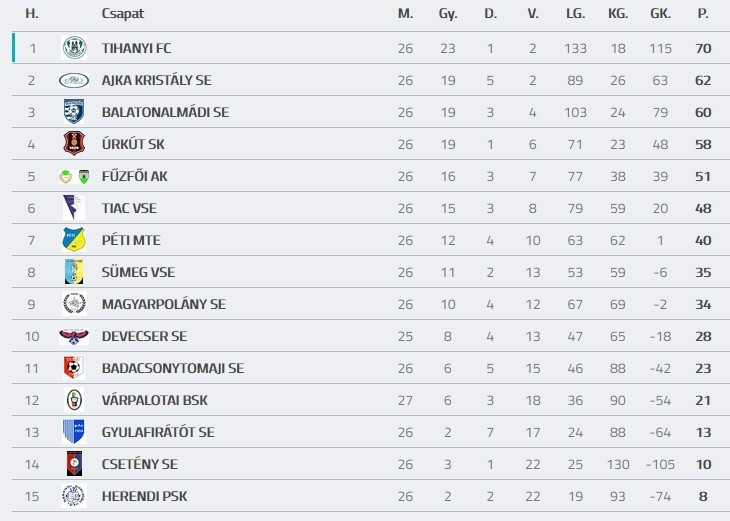This screenshot has width=730, height=521.
Task: Click the Devecser SE club emblem
Action: pos(74,336)
